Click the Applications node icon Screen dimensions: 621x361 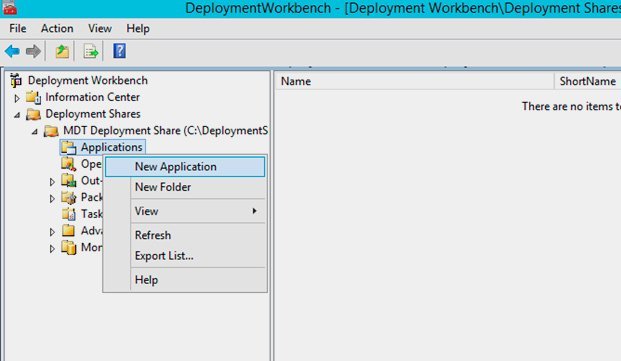69,147
